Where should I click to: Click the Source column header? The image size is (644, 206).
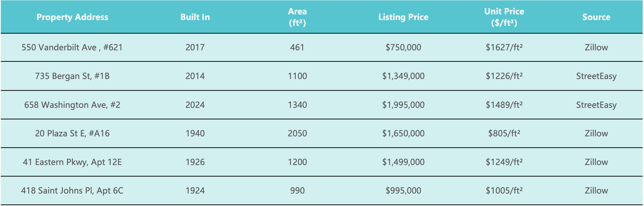point(596,17)
